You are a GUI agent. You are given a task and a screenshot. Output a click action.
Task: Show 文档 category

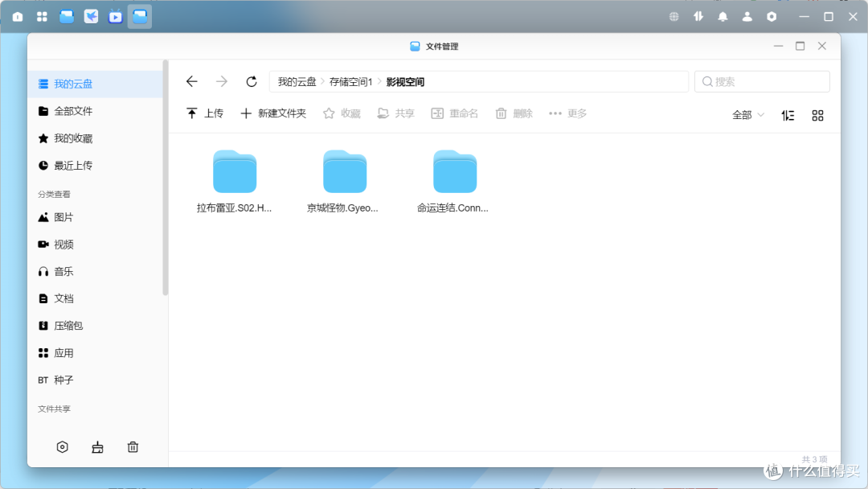tap(95, 298)
